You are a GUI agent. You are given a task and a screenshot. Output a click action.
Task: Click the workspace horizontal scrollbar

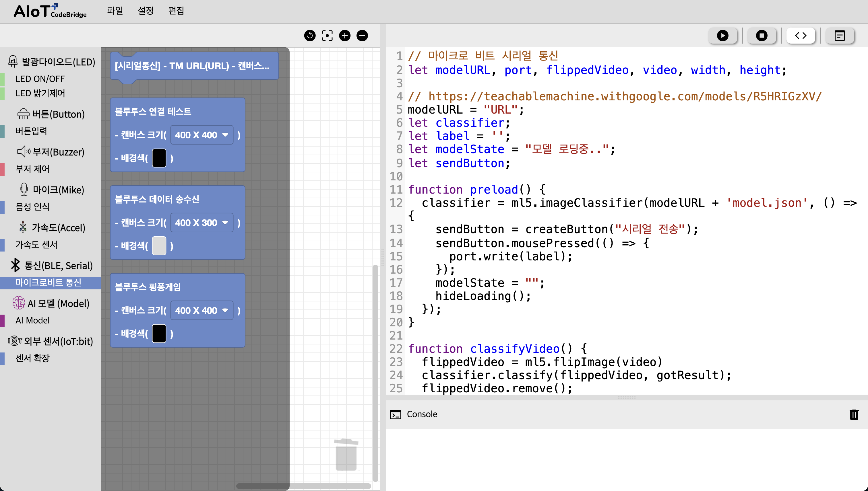304,486
